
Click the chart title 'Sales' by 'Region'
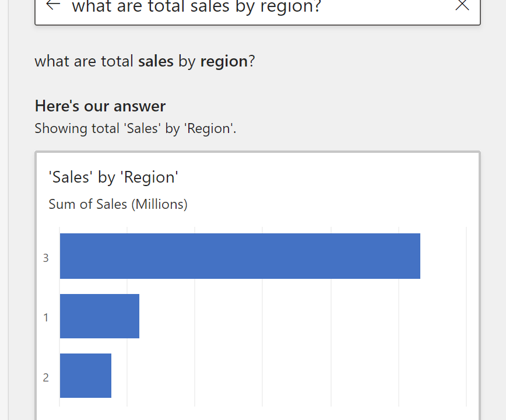point(114,177)
